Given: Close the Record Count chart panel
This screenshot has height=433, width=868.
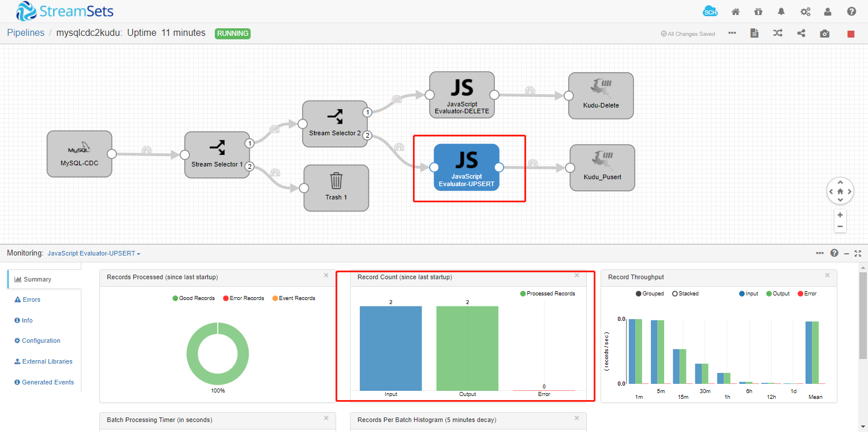Looking at the screenshot, I should 576,276.
